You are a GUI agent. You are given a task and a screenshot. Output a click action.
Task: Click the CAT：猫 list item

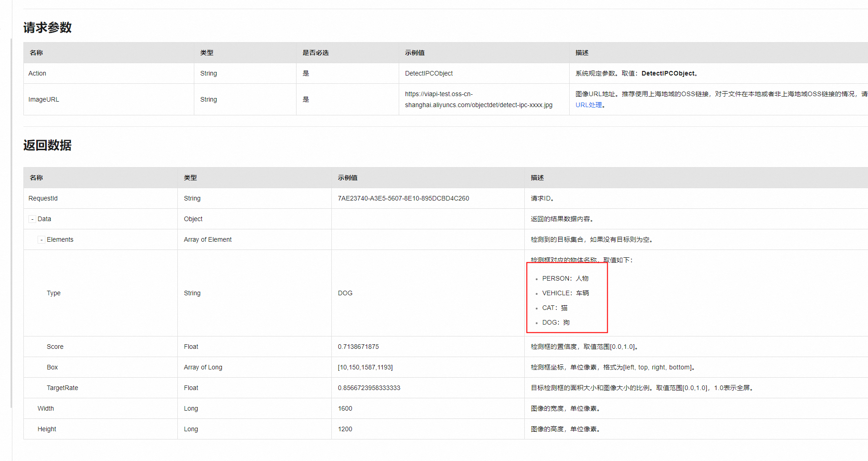(555, 308)
